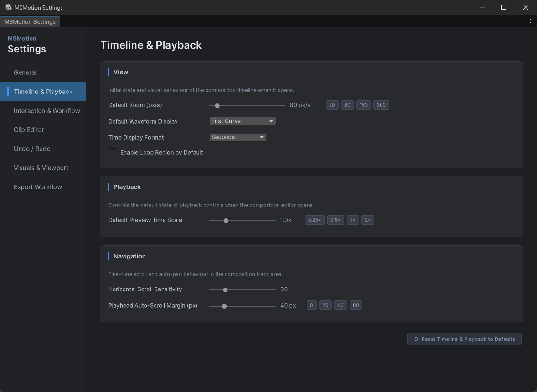
Task: Click the 'Playback' section heading
Action: 127,187
